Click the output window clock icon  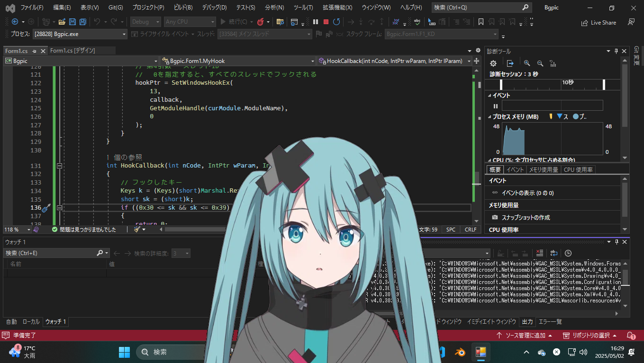click(568, 253)
